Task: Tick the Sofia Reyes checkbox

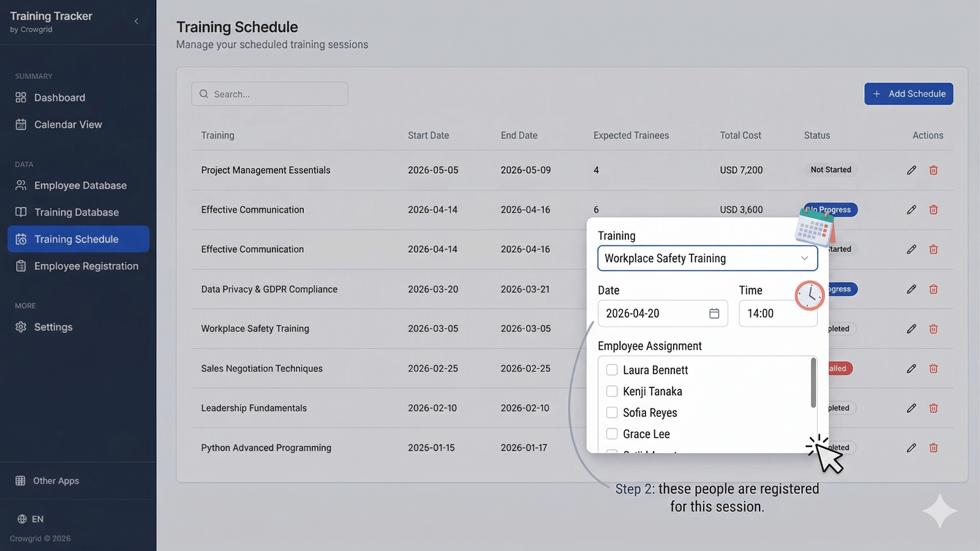Action: click(x=612, y=413)
